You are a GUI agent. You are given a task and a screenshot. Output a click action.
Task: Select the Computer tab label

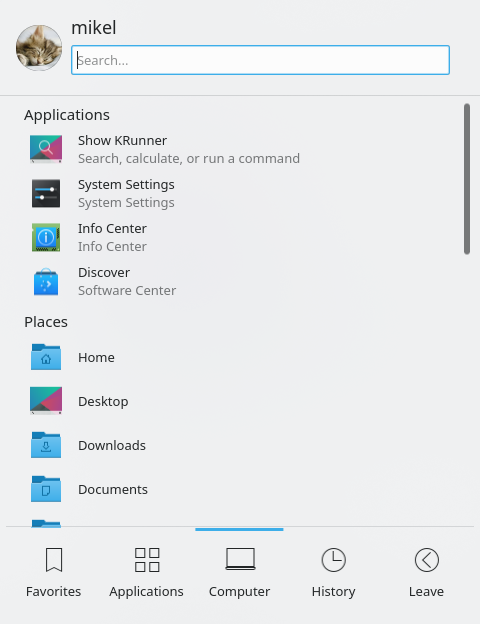pos(240,592)
